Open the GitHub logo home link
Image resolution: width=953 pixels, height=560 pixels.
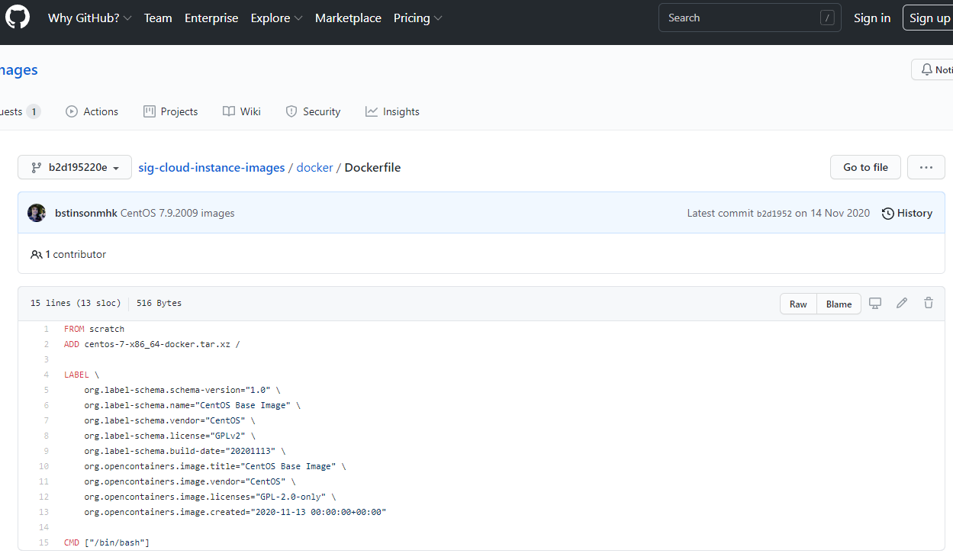(18, 18)
